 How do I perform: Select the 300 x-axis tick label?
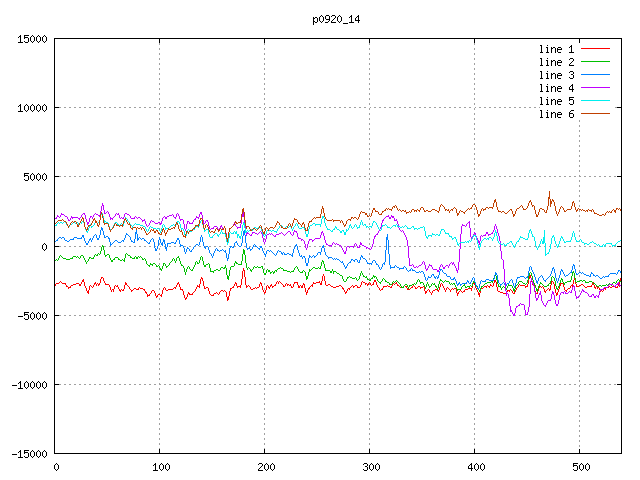(x=370, y=467)
